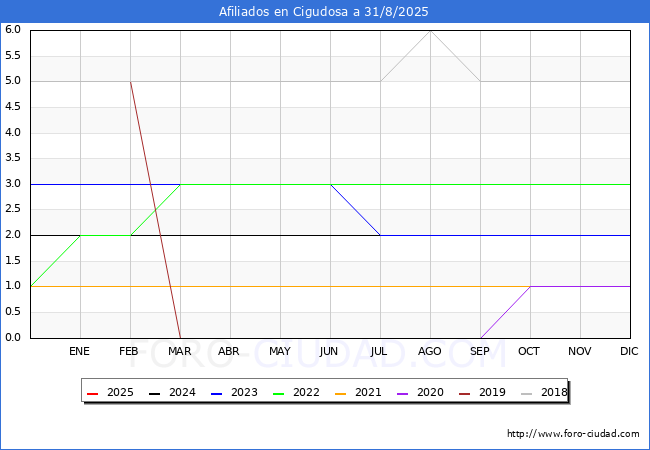Select the 2021 legend label
This screenshot has height=450, width=650.
pyautogui.click(x=368, y=392)
